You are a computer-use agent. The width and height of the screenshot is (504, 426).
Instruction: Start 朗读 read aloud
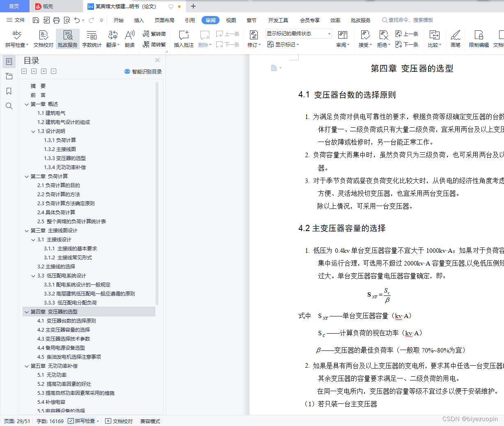coord(130,39)
